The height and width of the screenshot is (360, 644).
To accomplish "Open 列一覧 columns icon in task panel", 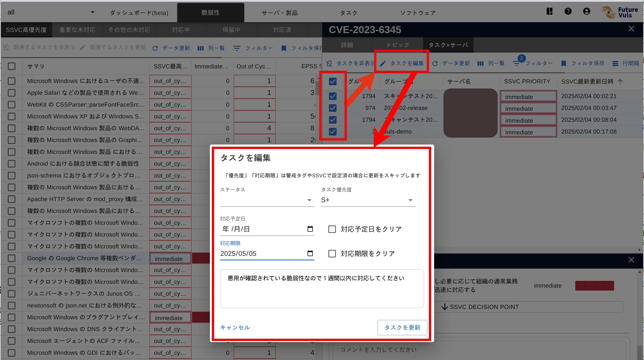I will [x=480, y=63].
